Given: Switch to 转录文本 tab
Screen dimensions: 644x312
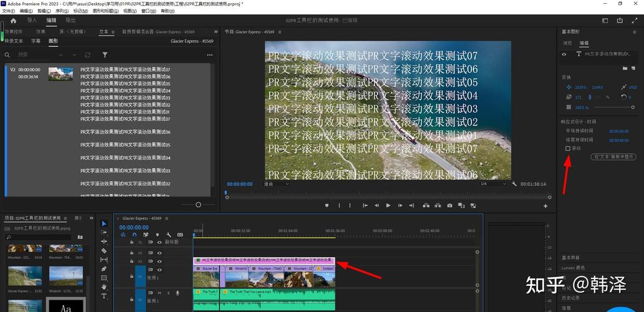Looking at the screenshot, I should (14, 41).
